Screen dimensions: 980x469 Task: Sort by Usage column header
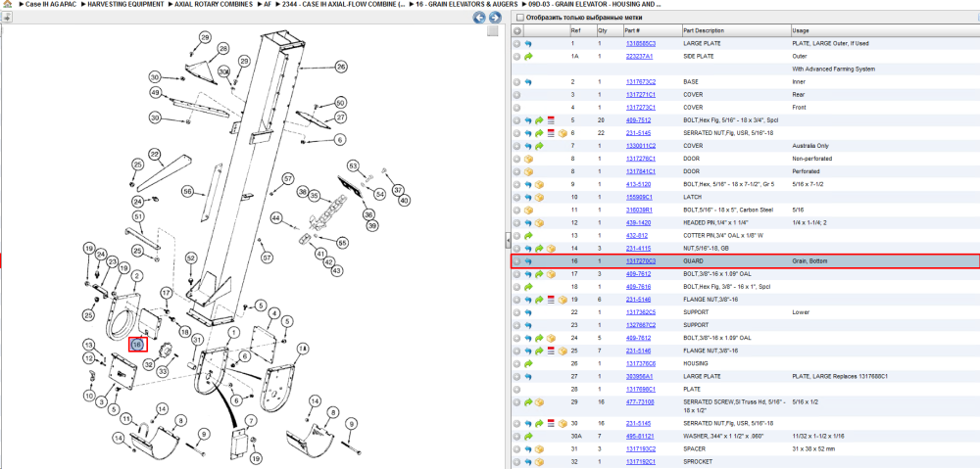(884, 30)
